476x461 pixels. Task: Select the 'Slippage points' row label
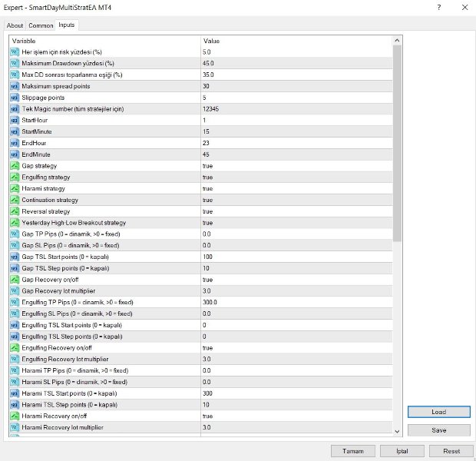click(x=43, y=98)
